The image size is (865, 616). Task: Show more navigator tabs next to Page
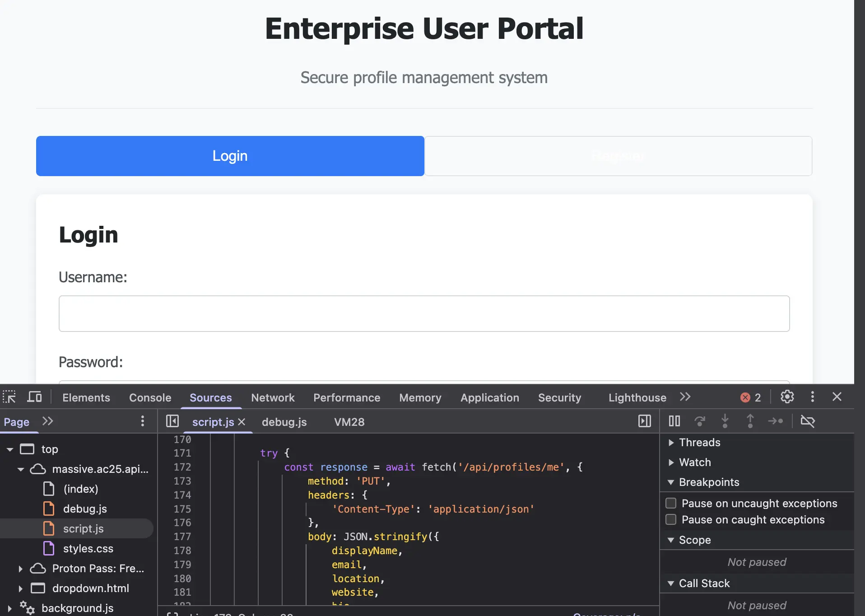coord(48,421)
